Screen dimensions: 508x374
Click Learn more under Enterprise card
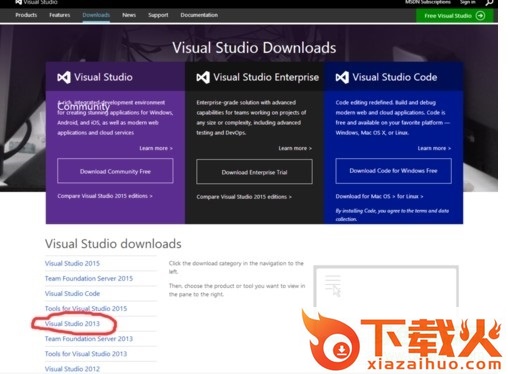295,148
